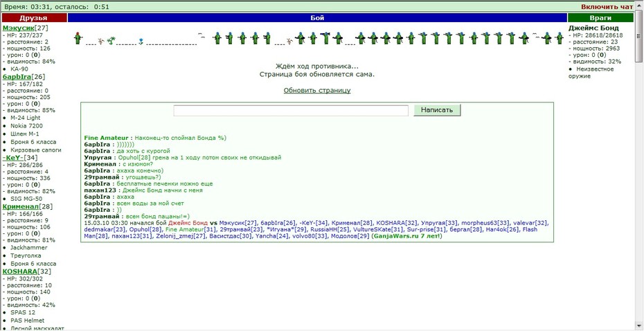This screenshot has width=644, height=331.
Task: Open Крименал profile in friends list
Action: [20, 206]
